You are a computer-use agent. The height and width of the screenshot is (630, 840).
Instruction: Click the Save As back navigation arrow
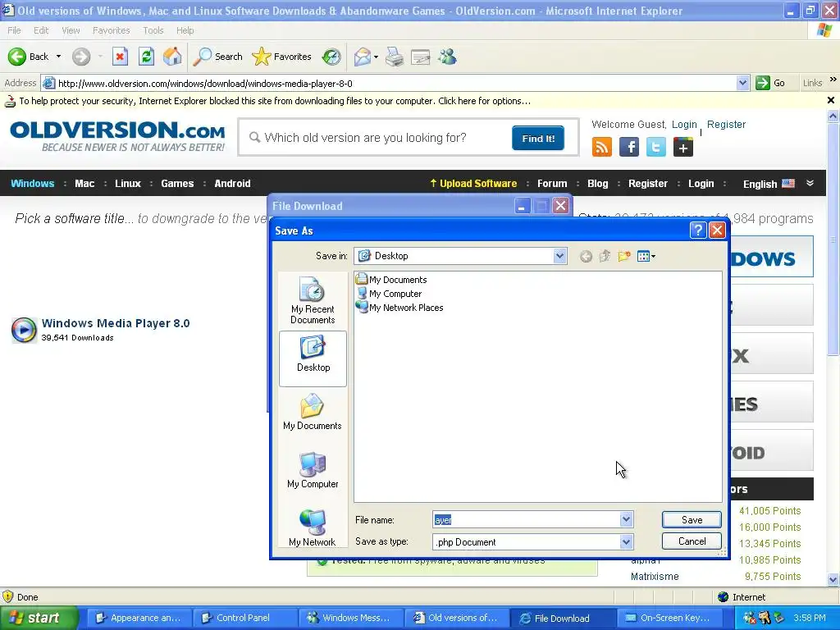point(586,256)
